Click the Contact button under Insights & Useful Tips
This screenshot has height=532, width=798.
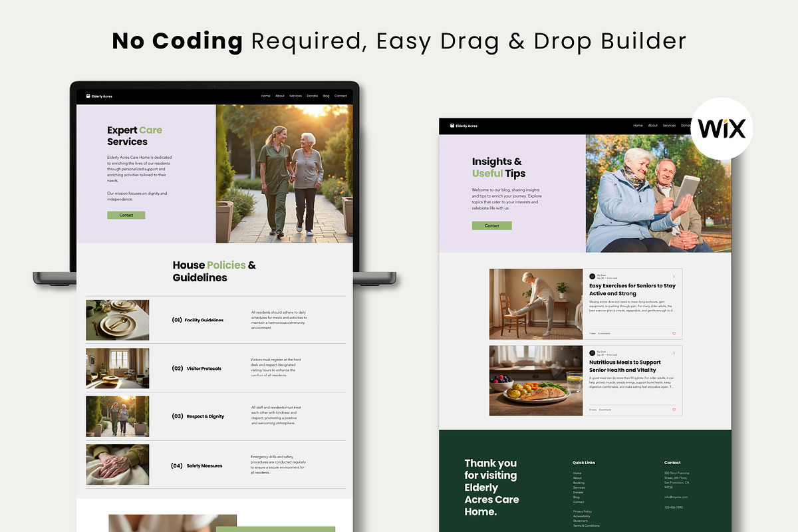tap(492, 225)
